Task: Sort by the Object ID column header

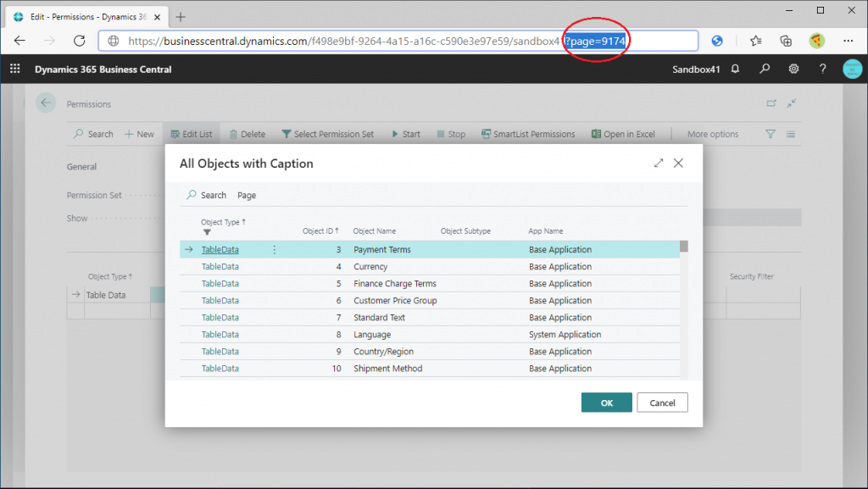Action: [x=320, y=231]
